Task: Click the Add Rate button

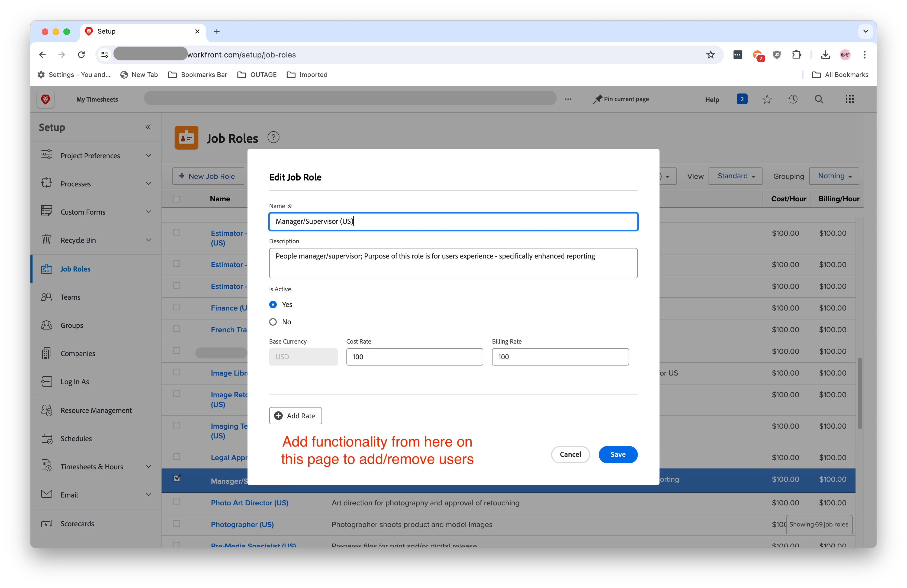Action: coord(295,415)
